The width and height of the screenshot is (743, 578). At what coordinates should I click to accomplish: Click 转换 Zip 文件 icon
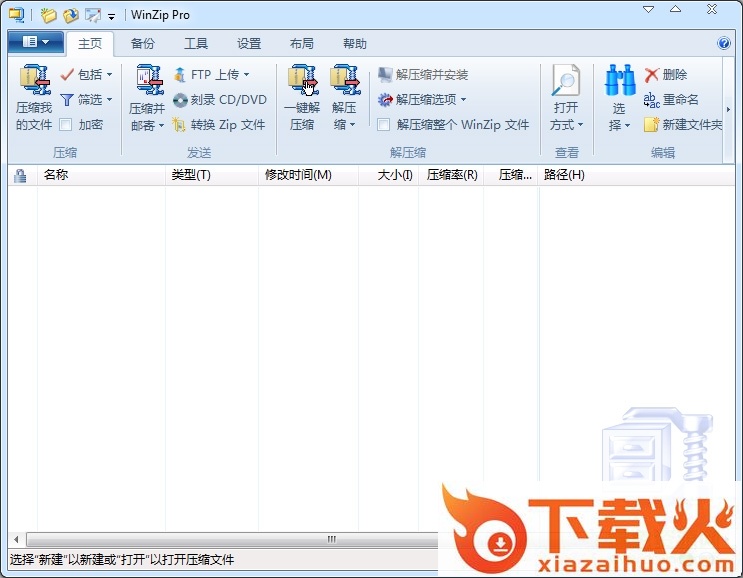179,125
